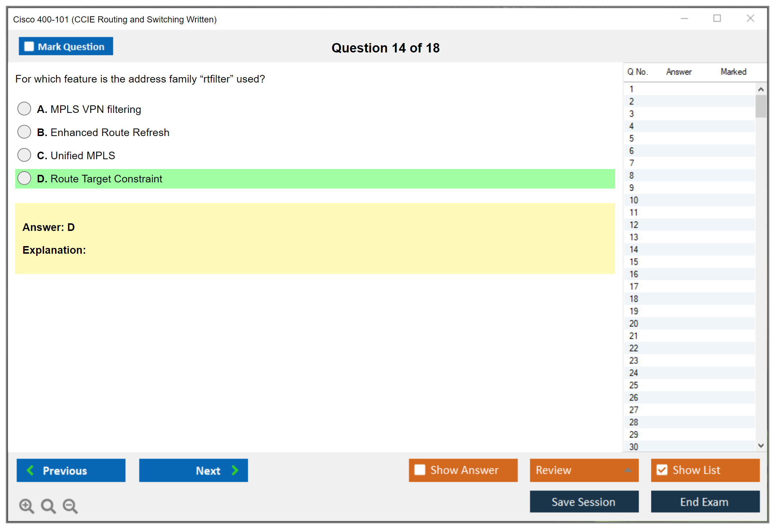Select option A MPLS VPN filtering
This screenshot has width=778, height=532.
pyautogui.click(x=24, y=109)
